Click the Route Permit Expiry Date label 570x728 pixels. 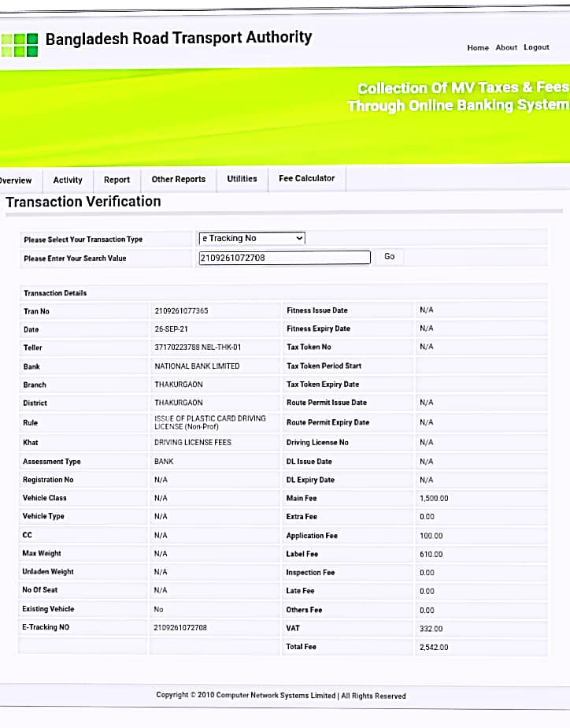(x=328, y=422)
